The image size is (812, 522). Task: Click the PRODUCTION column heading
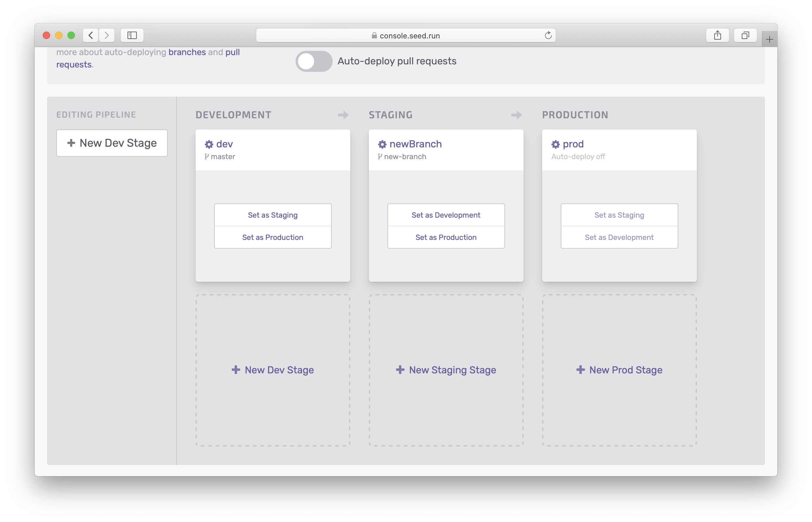tap(575, 115)
